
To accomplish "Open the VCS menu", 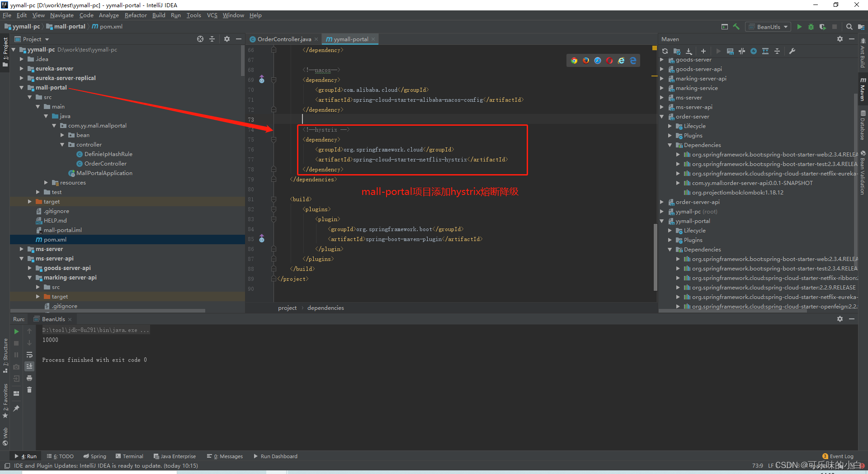I will [x=212, y=15].
